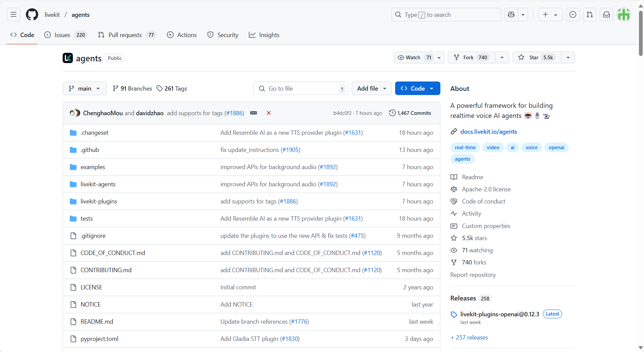
Task: Expand the Fork options dropdown arrow
Action: click(x=502, y=58)
